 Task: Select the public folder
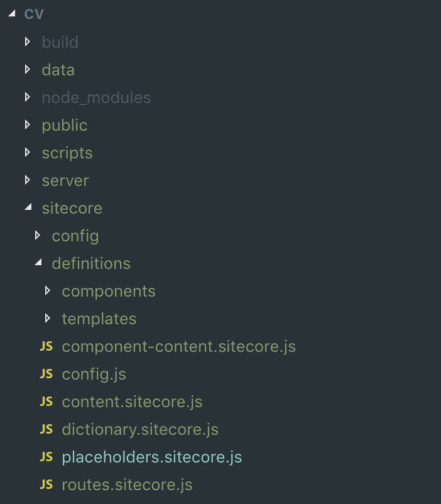click(64, 125)
